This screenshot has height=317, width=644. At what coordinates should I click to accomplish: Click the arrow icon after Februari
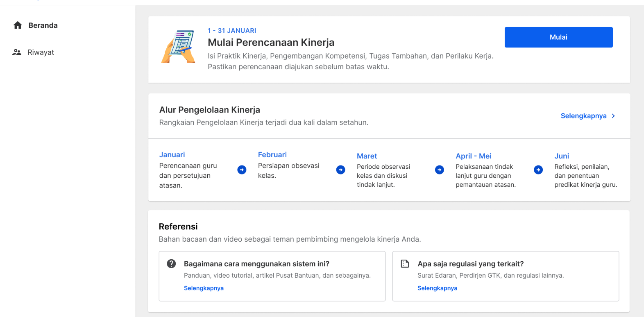pyautogui.click(x=341, y=170)
